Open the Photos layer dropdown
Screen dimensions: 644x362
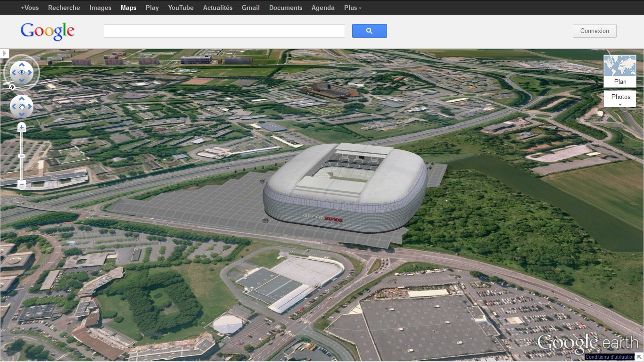click(x=620, y=99)
